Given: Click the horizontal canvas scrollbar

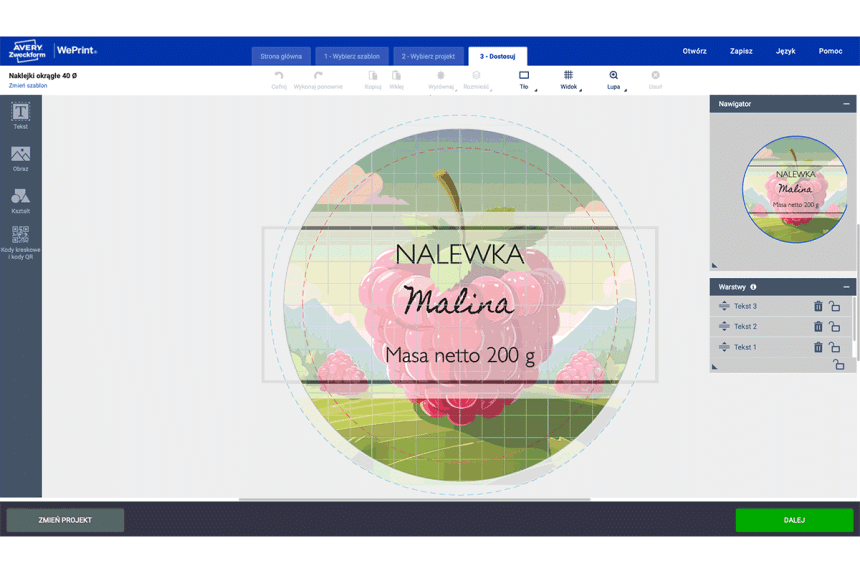Looking at the screenshot, I should point(415,500).
